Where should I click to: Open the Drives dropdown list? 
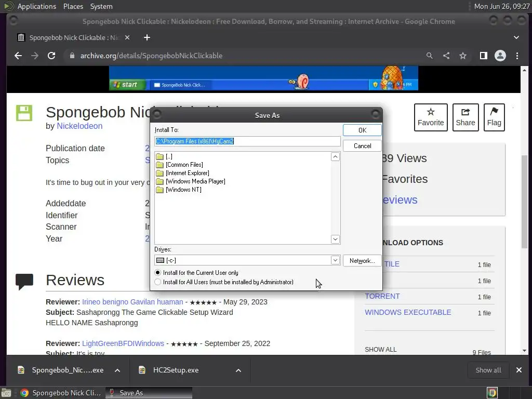point(335,260)
